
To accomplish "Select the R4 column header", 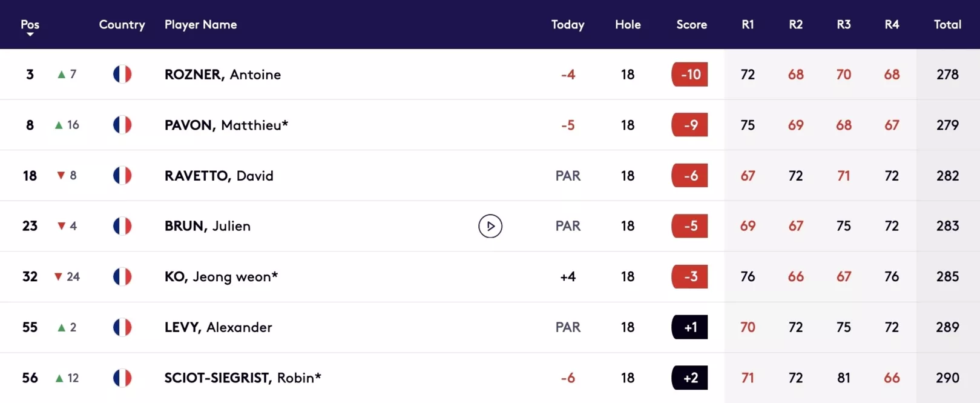I will tap(892, 24).
